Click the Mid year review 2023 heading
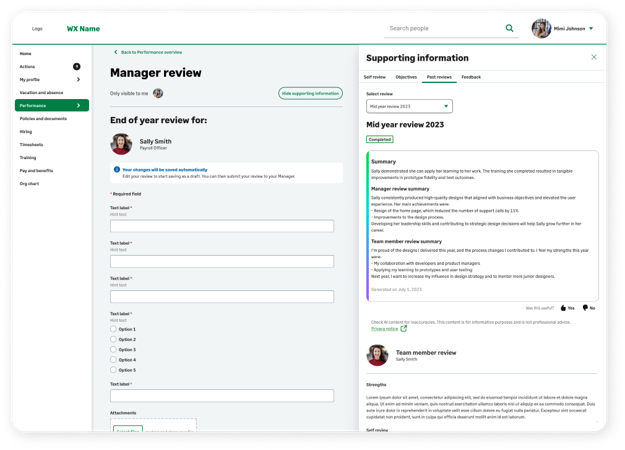Screen dimensions: 625x450 pyautogui.click(x=405, y=125)
